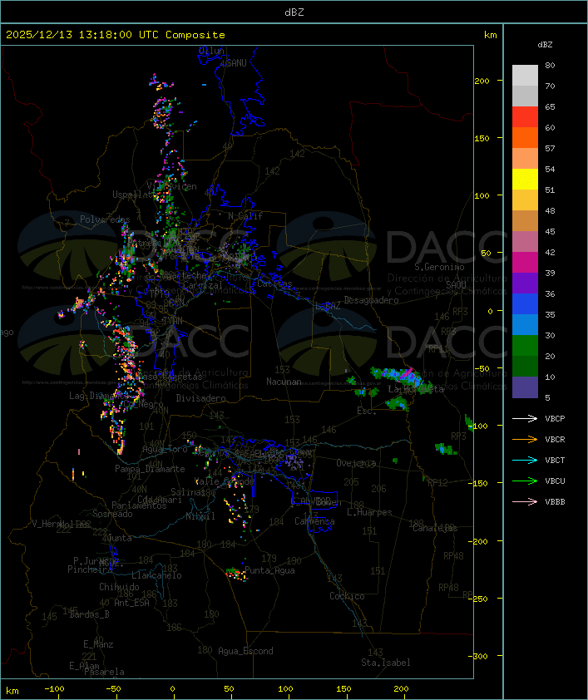This screenshot has height=700, width=588.
Task: Click the VBCP legend label
Action: pyautogui.click(x=555, y=418)
